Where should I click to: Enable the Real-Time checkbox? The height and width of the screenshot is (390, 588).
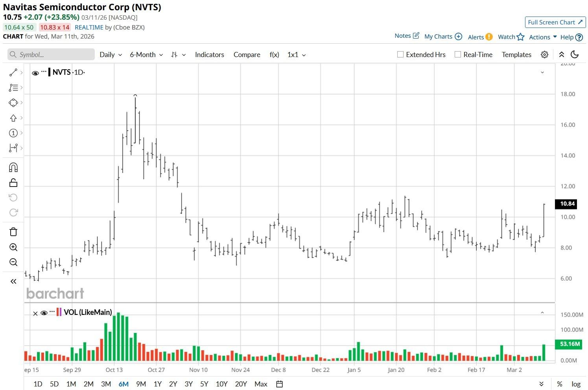[458, 55]
